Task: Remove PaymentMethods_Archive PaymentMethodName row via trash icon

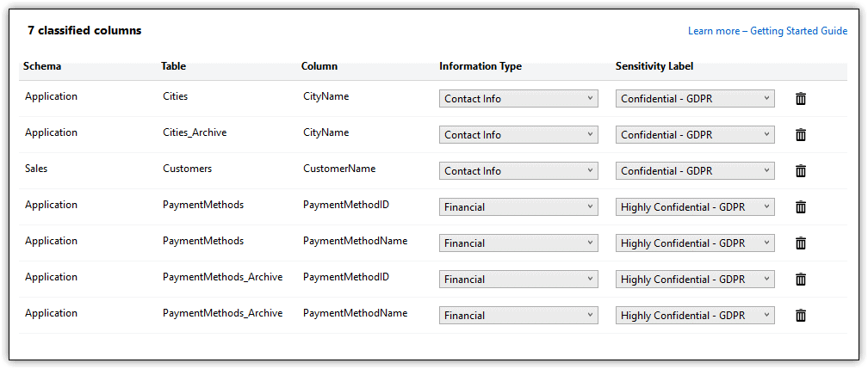Action: (801, 316)
